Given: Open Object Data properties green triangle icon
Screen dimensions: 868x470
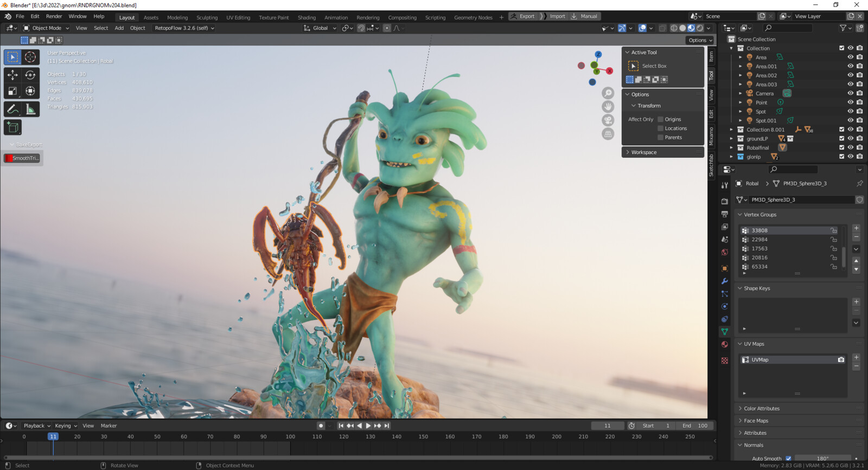Looking at the screenshot, I should pos(725,331).
